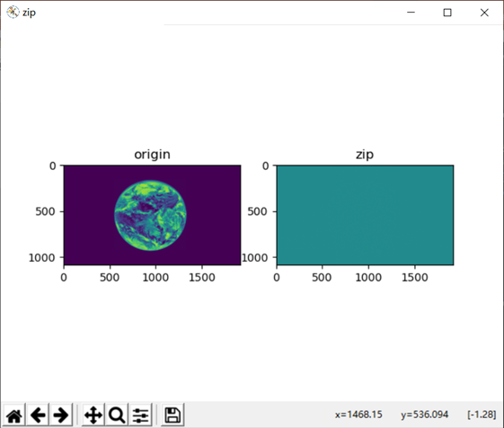The height and width of the screenshot is (428, 504).
Task: Click the matplotlib icon in the title bar
Action: tap(13, 13)
